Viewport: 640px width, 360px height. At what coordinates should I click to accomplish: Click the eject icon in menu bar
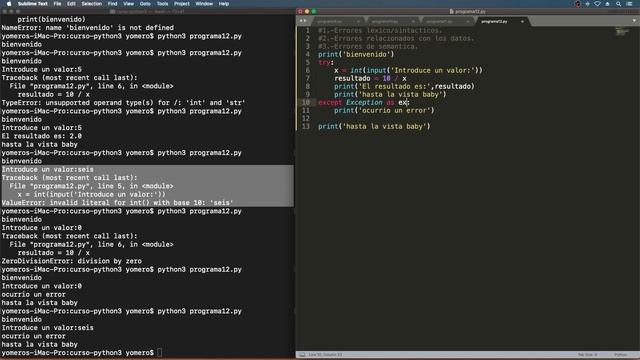(x=608, y=4)
